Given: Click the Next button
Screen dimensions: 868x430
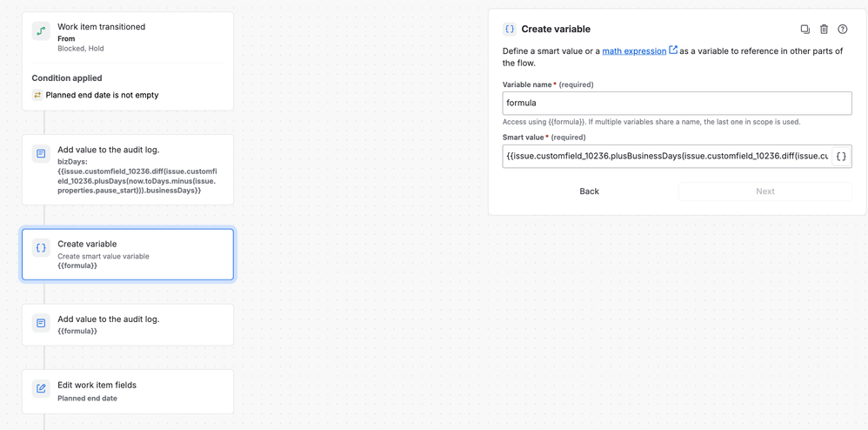Looking at the screenshot, I should [765, 191].
